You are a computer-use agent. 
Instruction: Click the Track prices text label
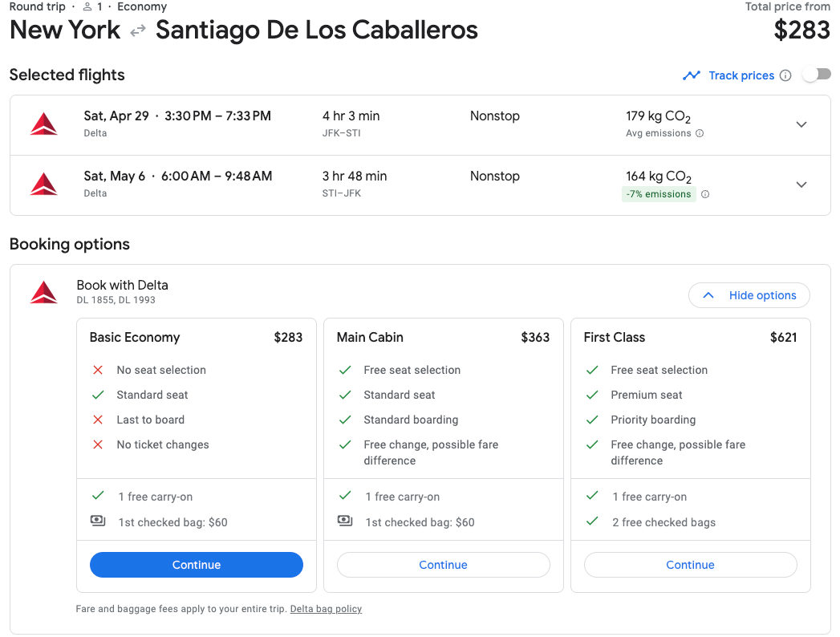click(x=741, y=75)
